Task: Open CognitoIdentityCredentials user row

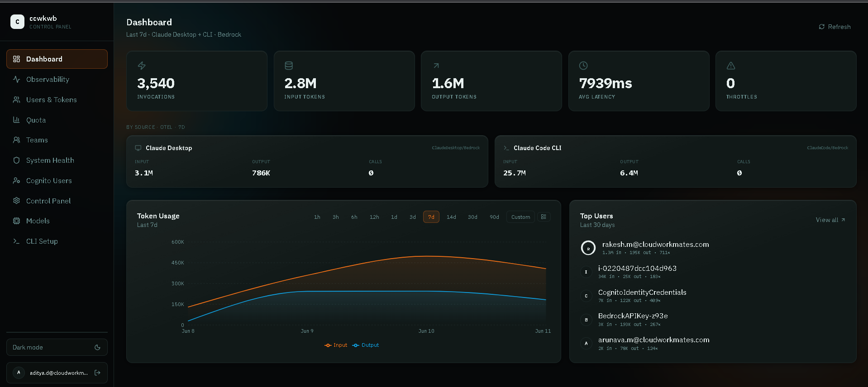Action: click(x=713, y=296)
